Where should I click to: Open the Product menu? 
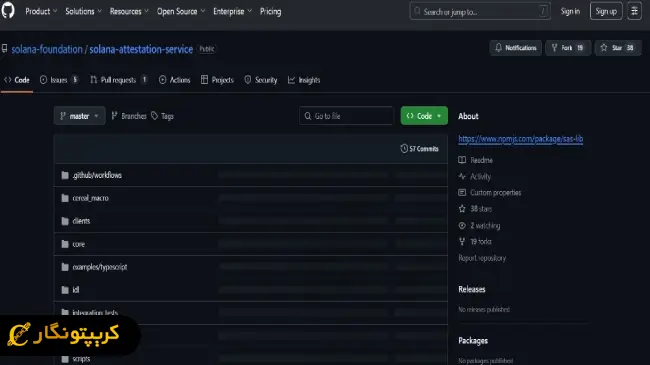(x=41, y=12)
